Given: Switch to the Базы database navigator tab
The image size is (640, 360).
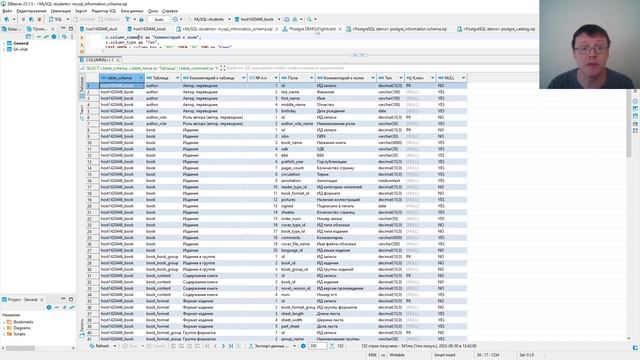Looking at the screenshot, I should coord(11,29).
